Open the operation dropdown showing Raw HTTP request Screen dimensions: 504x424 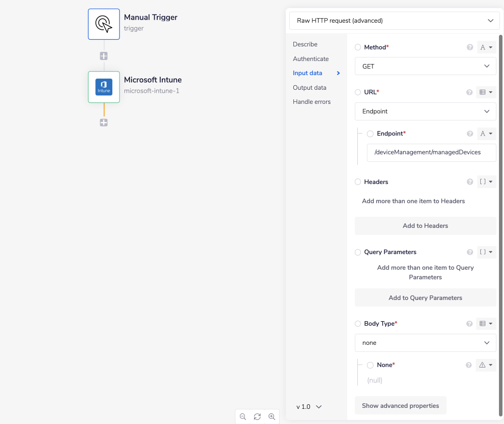pos(394,21)
